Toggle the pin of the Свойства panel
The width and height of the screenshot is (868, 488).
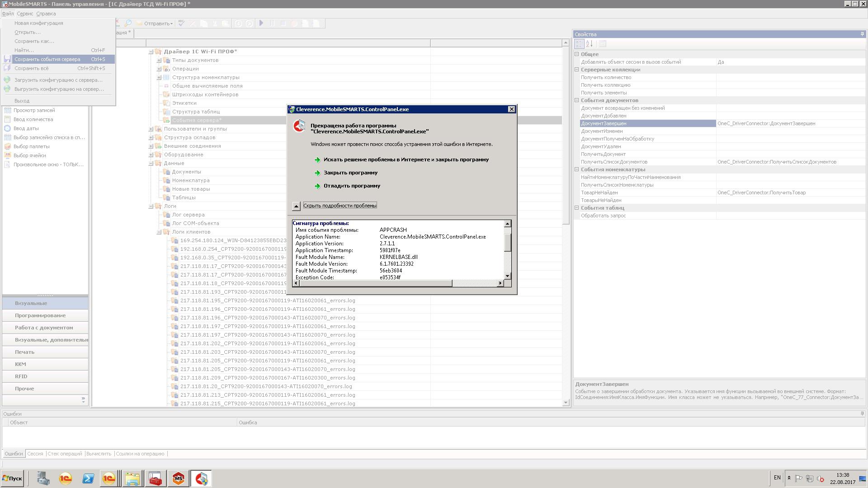tap(862, 34)
